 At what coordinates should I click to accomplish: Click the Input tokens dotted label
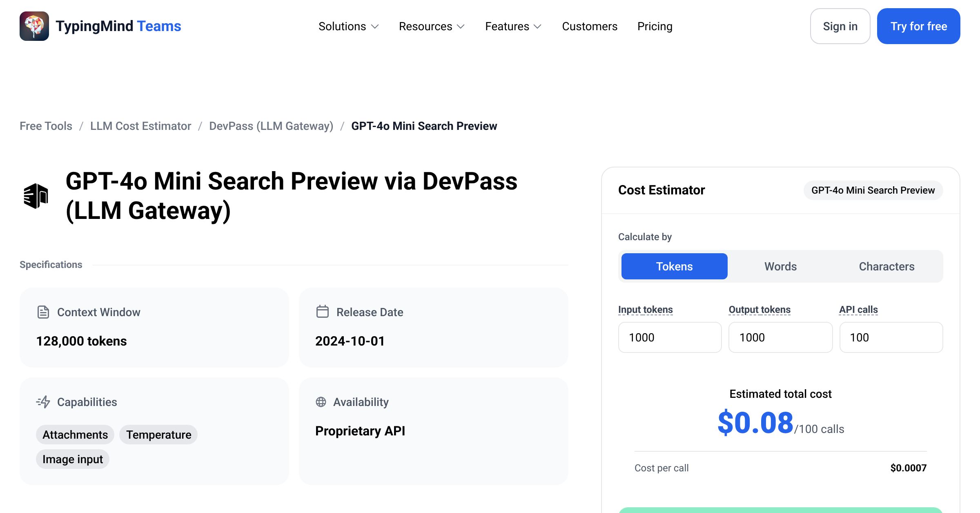[x=646, y=310]
